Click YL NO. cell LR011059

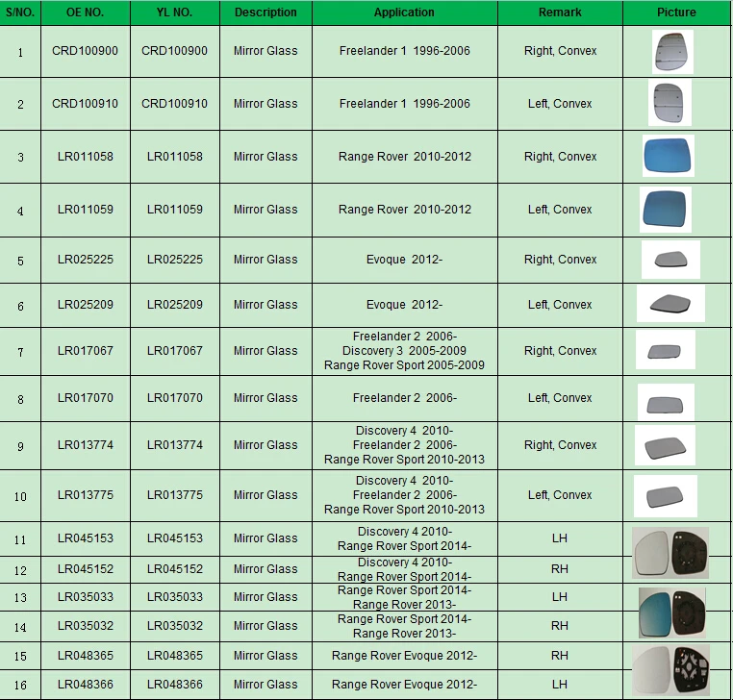pos(175,210)
